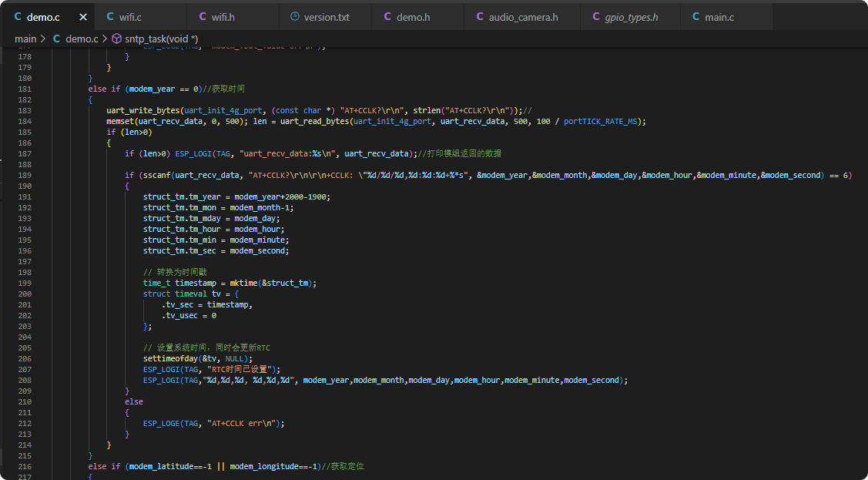Close the demo.c tab
The width and height of the screenshot is (868, 480).
click(83, 17)
